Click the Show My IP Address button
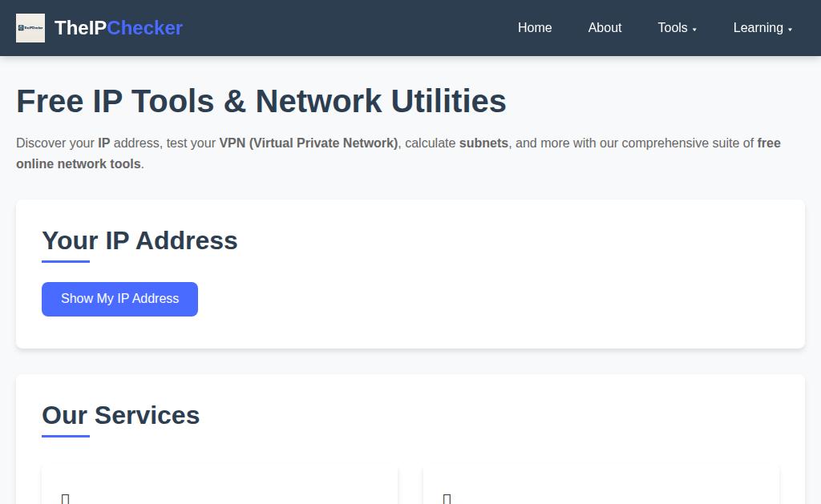The height and width of the screenshot is (504, 821). pyautogui.click(x=120, y=299)
